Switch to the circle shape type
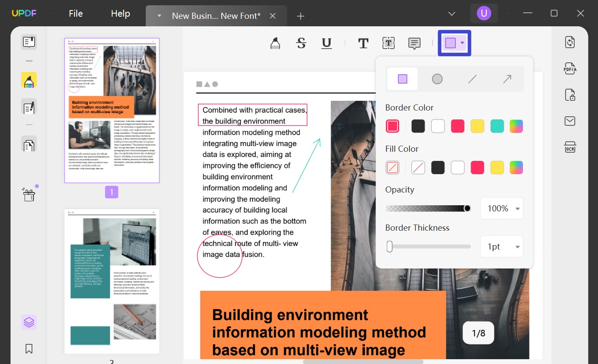Image resolution: width=598 pixels, height=364 pixels. tap(437, 79)
